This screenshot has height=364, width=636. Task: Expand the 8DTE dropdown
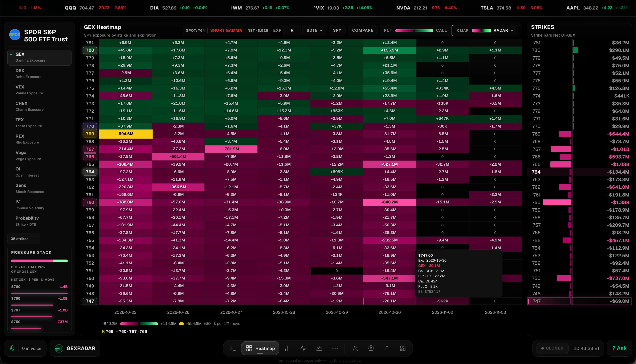click(x=314, y=30)
